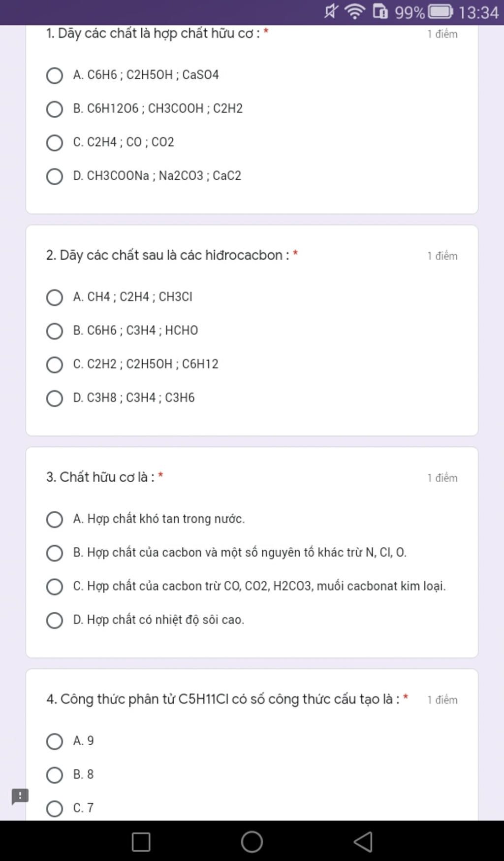Select option C. C2H4 ; CO ; CO2
504x861 pixels.
(x=110, y=142)
